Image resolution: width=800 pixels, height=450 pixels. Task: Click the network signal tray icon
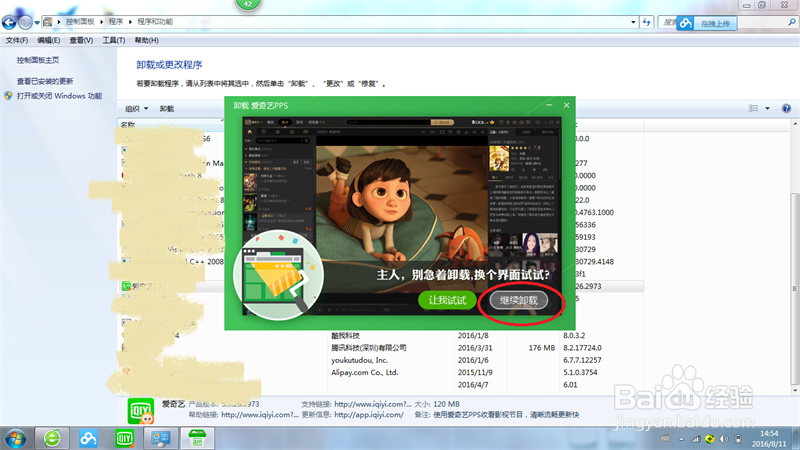click(x=695, y=439)
